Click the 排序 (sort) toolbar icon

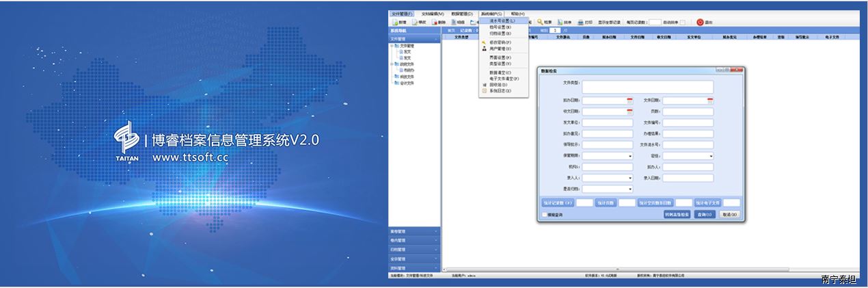[x=560, y=22]
